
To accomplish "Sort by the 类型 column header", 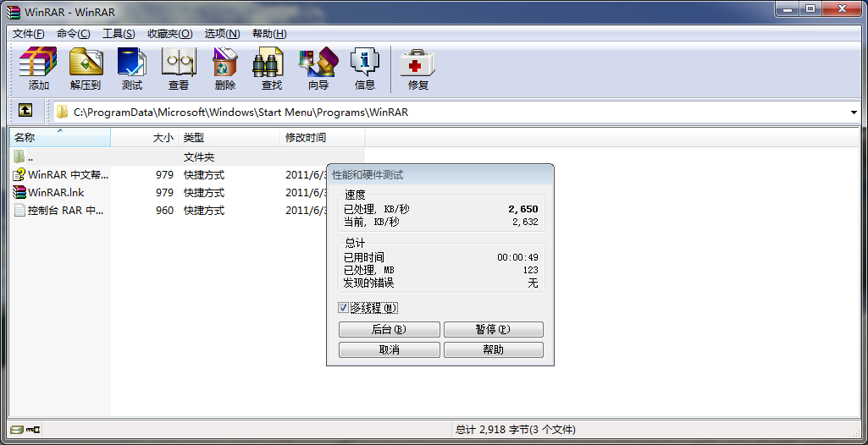I will pyautogui.click(x=229, y=138).
